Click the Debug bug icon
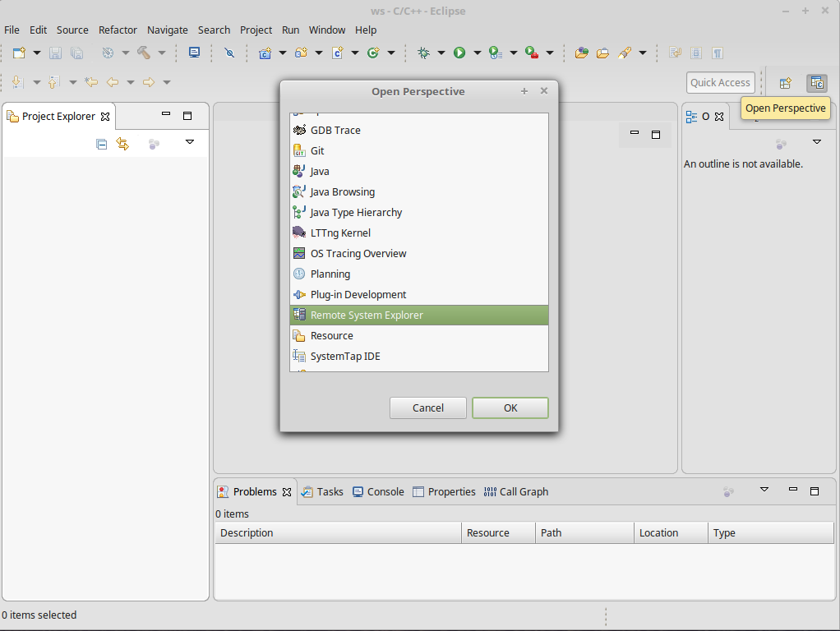Screen dimensions: 840x631 [x=424, y=53]
